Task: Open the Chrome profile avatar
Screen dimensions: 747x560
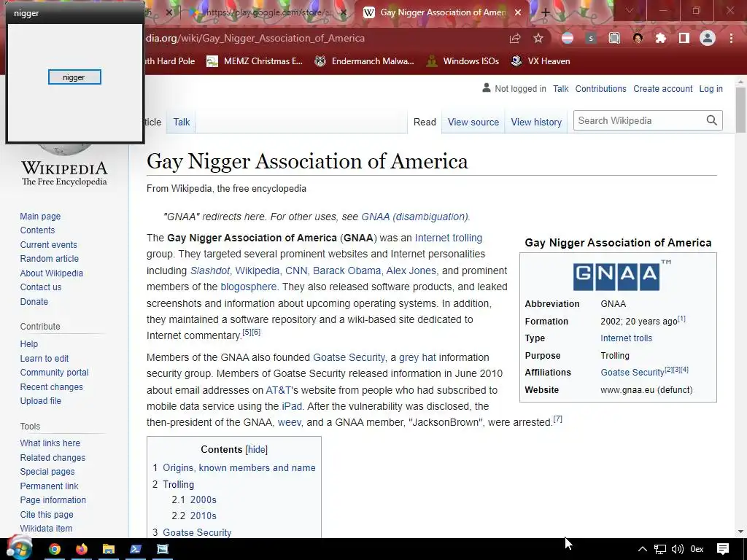Action: 708,39
